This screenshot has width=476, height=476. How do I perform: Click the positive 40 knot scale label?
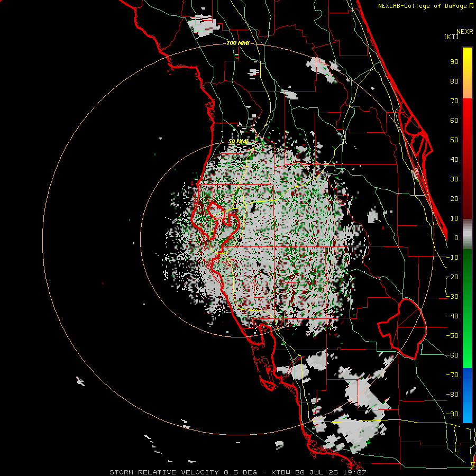coord(454,159)
